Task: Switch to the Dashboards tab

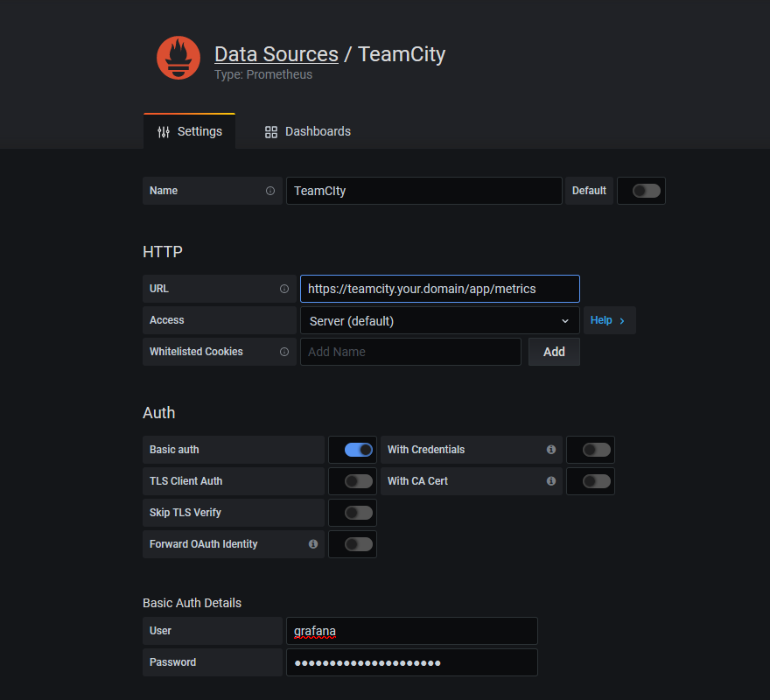Action: 308,131
